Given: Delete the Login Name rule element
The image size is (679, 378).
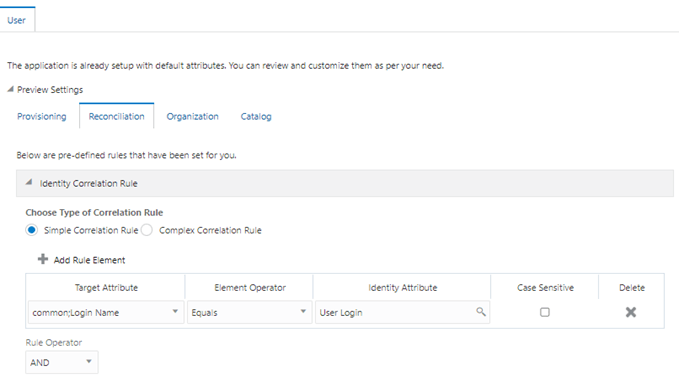Looking at the screenshot, I should point(631,312).
